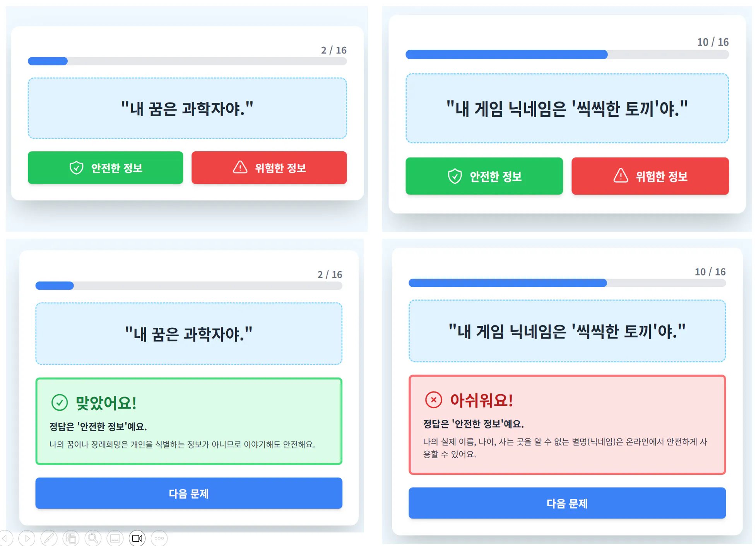756x546 pixels.
Task: Click the progress bar under the top '2 / 16'
Action: pos(187,61)
